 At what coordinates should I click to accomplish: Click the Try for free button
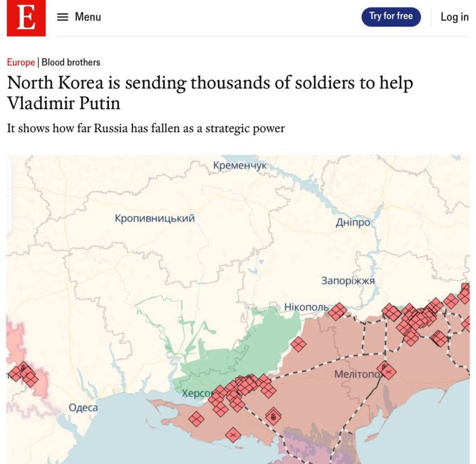(x=391, y=16)
